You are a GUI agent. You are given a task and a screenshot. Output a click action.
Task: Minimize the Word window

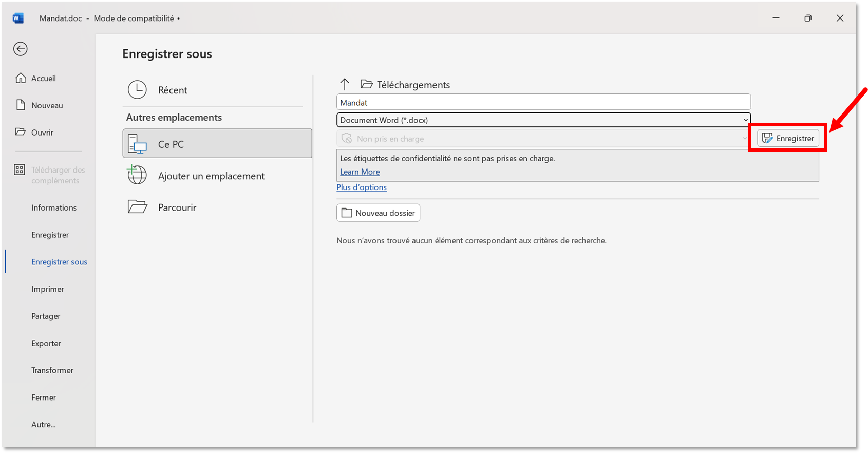pyautogui.click(x=776, y=18)
